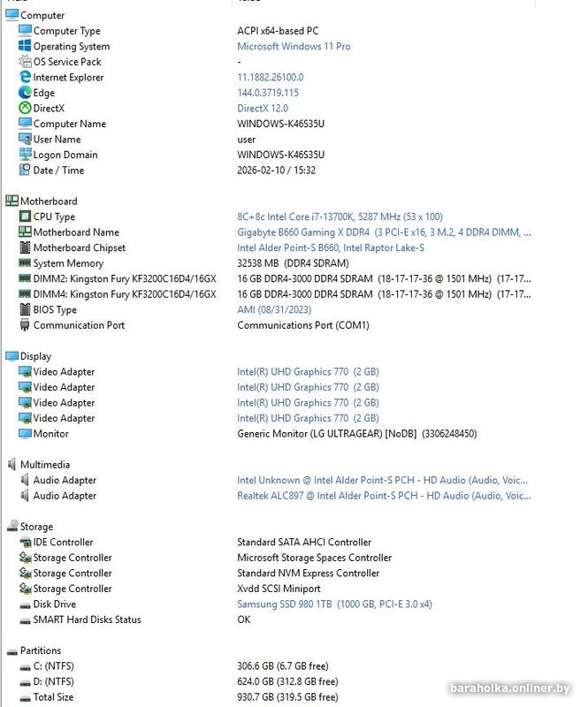Image resolution: width=588 pixels, height=707 pixels.
Task: Select the DIMM4 Kingston Fury row label
Action: tap(125, 294)
